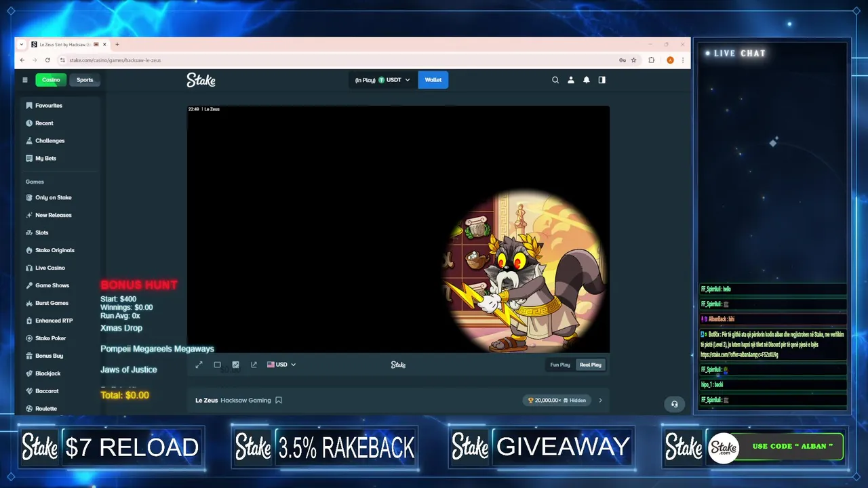Open the USDT currency dropdown
Screen dimensions: 868x488
click(x=382, y=80)
